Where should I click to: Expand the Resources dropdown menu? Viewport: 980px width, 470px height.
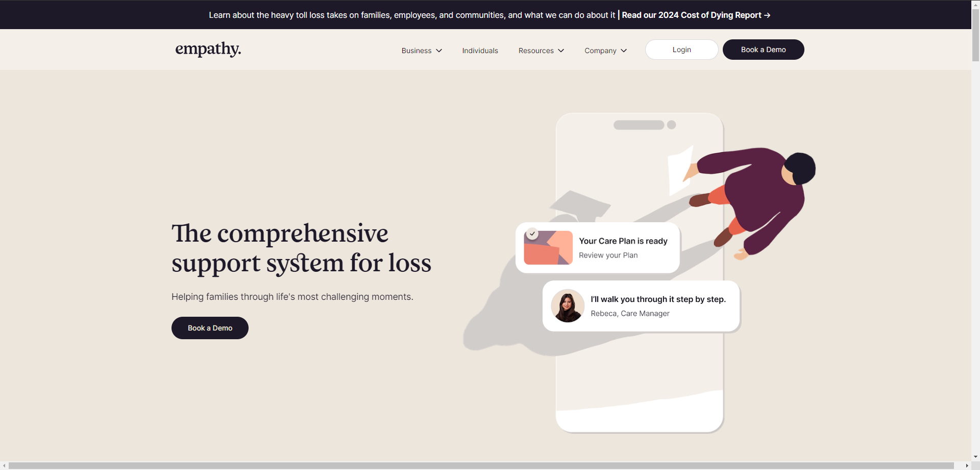point(541,51)
